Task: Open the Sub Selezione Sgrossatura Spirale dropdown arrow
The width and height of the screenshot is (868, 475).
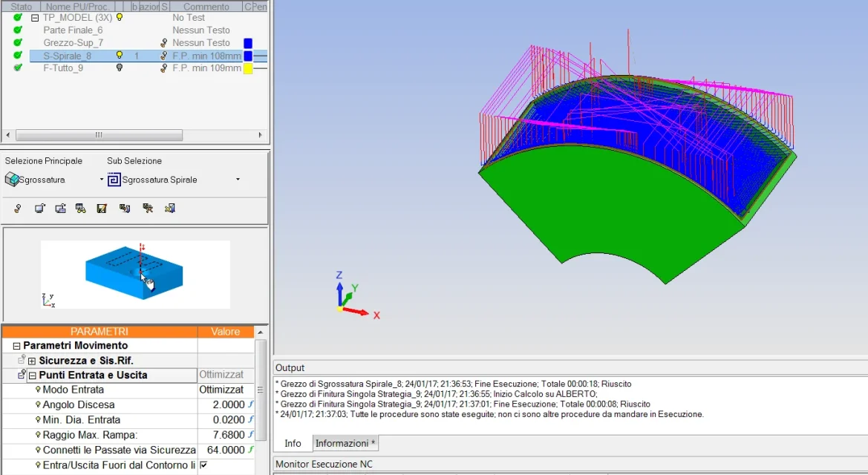Action: click(x=238, y=180)
